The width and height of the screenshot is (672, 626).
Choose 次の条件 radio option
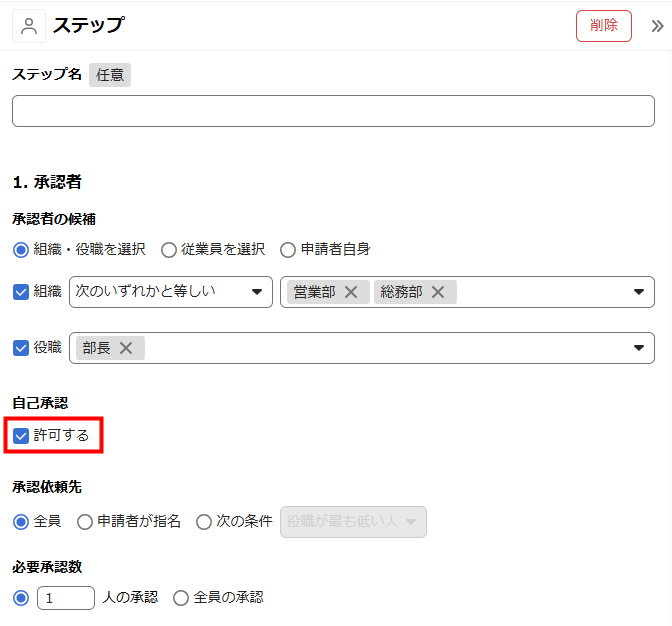click(x=204, y=521)
